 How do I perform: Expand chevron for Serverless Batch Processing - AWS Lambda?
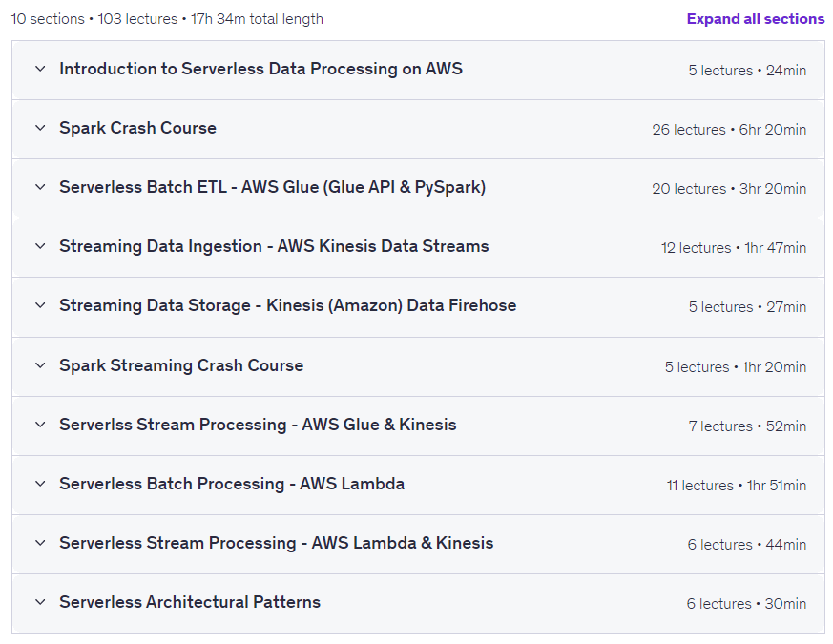(40, 484)
